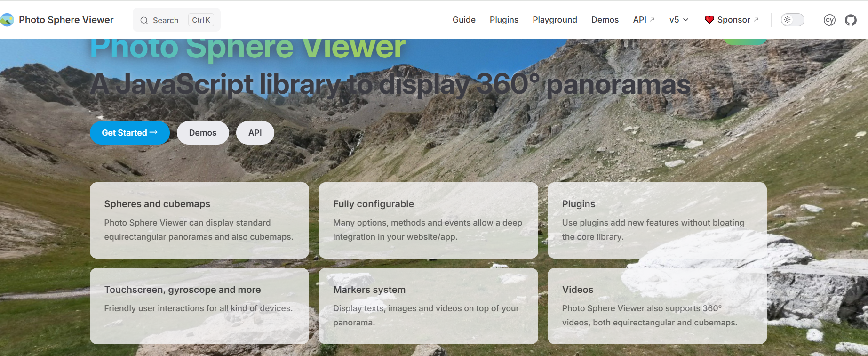This screenshot has height=356, width=868.
Task: Toggle the dark mode appearance switch
Action: click(792, 20)
